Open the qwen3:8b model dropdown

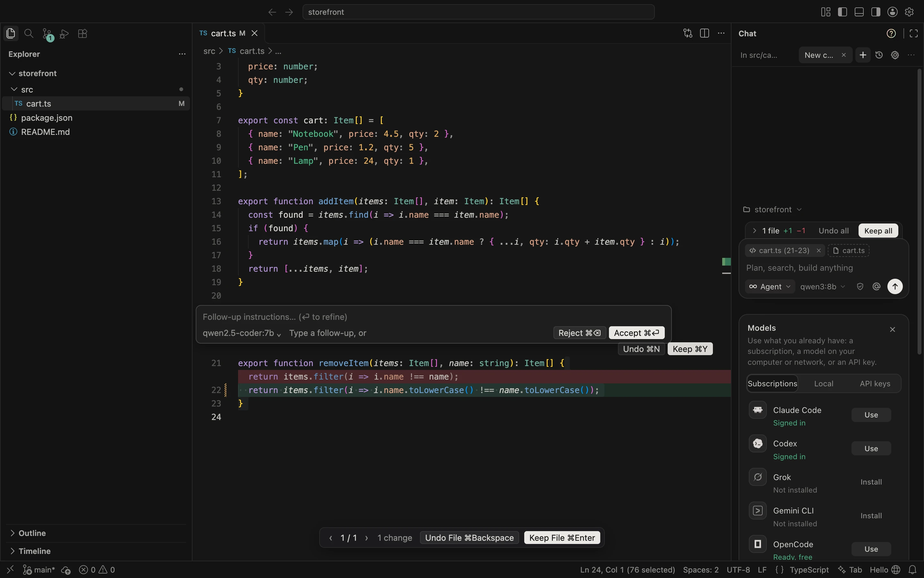click(822, 286)
